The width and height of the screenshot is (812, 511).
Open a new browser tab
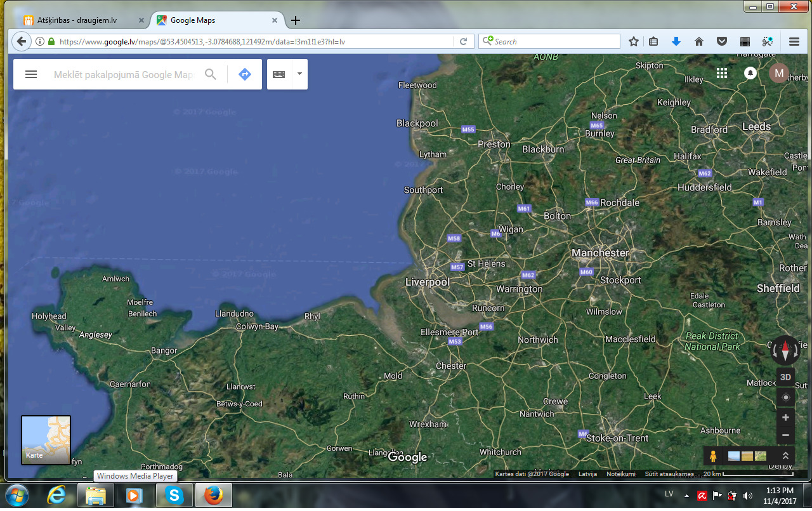coord(295,20)
